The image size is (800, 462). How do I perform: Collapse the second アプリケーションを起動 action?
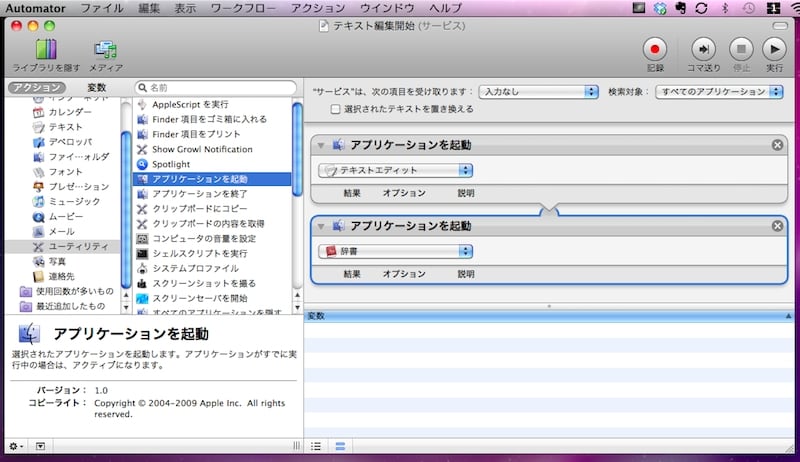[x=321, y=226]
